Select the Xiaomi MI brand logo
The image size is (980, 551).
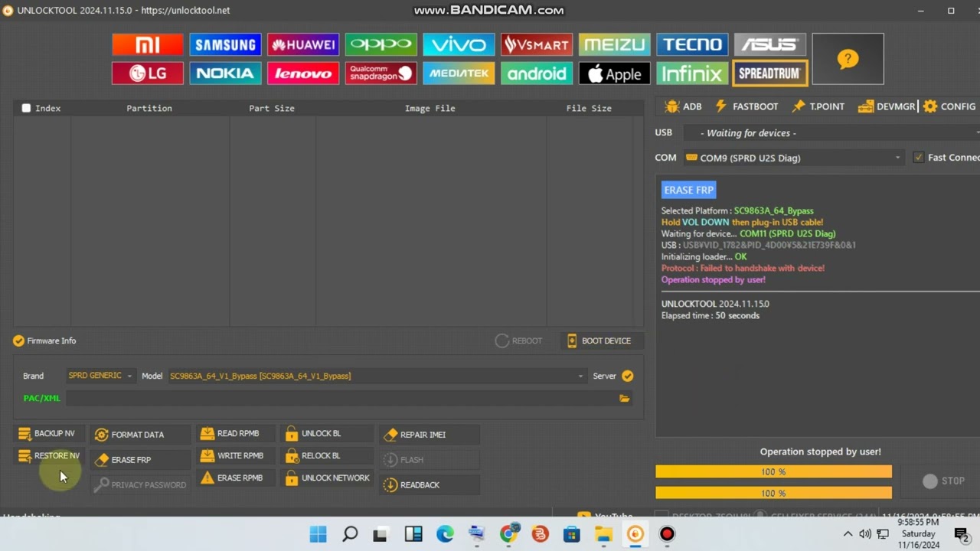(x=148, y=44)
